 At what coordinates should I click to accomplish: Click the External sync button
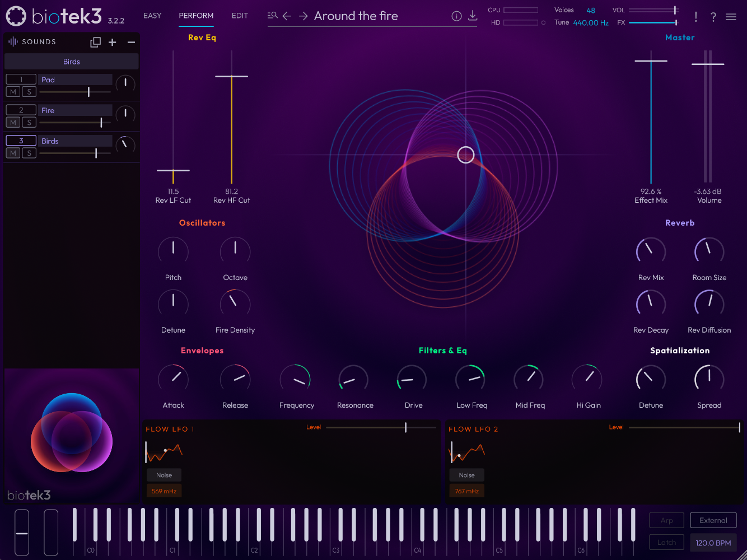pos(713,520)
